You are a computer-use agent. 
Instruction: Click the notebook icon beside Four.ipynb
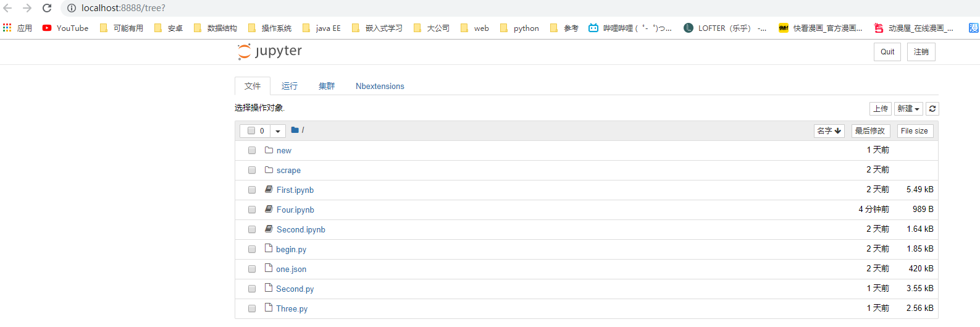(269, 209)
